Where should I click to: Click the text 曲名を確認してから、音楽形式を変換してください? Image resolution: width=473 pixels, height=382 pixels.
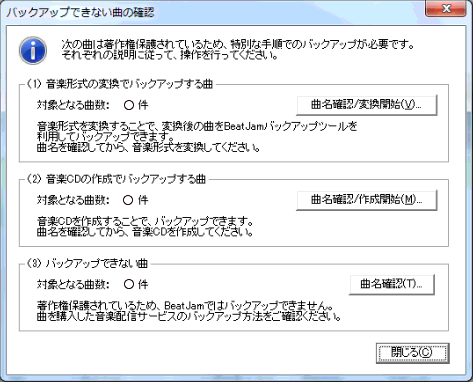[148, 147]
